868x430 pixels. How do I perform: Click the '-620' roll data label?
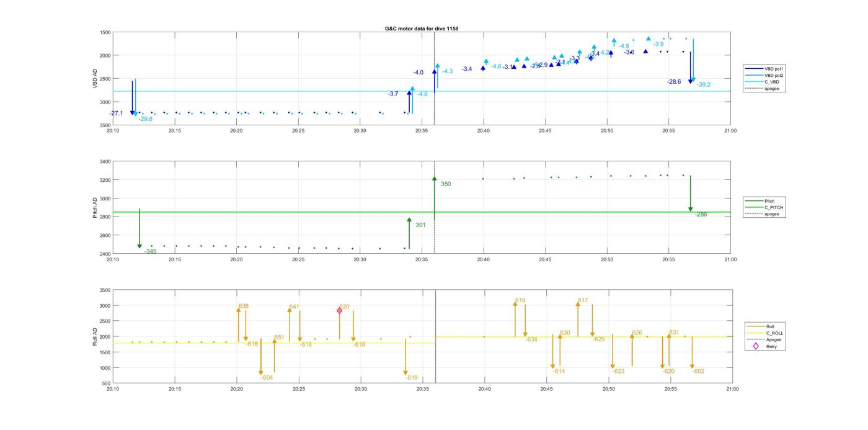point(668,372)
